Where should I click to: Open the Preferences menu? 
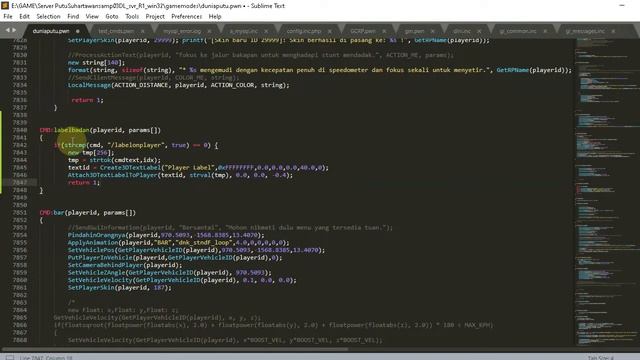(x=187, y=16)
